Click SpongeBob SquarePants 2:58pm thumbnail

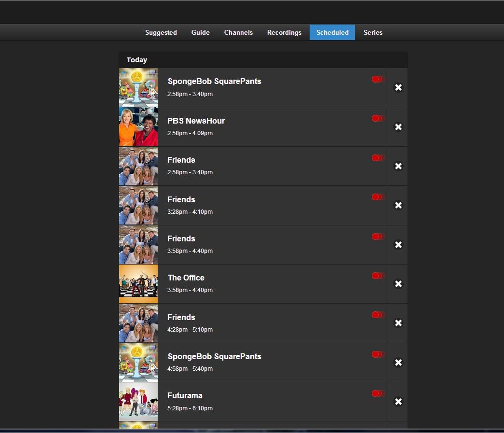click(138, 87)
